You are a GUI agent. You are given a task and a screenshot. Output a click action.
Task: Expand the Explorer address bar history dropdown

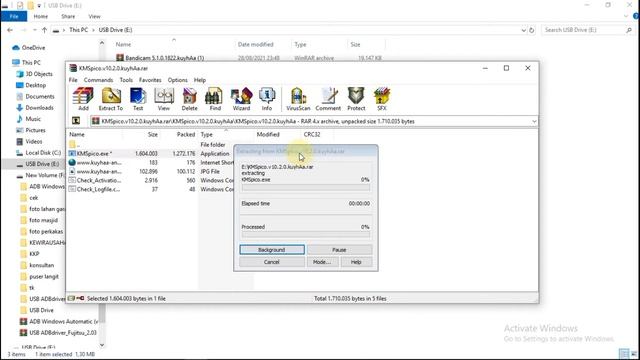pos(523,30)
